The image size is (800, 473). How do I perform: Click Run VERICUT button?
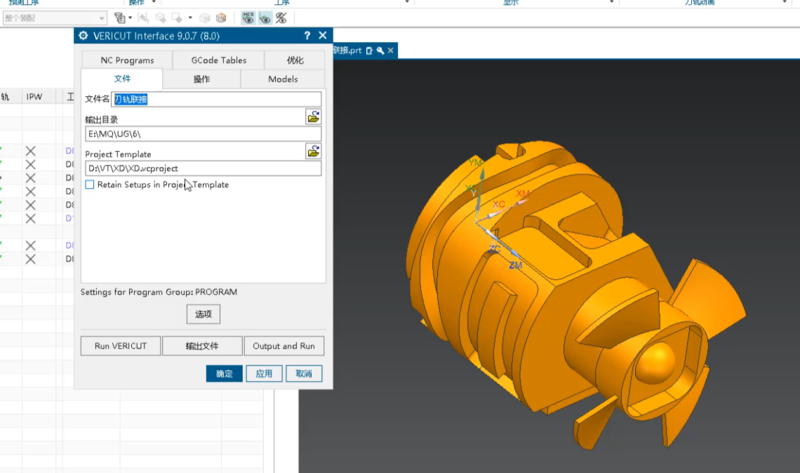tap(120, 346)
